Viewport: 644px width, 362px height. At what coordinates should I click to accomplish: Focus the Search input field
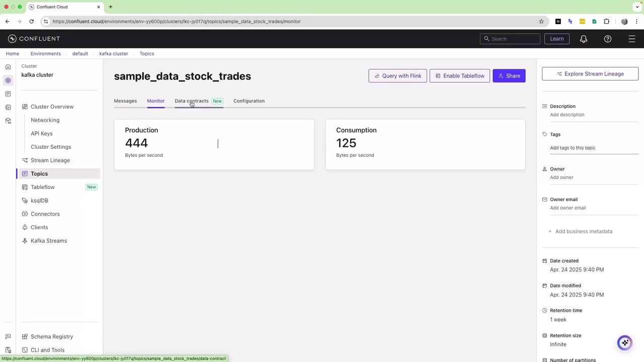[x=510, y=39]
